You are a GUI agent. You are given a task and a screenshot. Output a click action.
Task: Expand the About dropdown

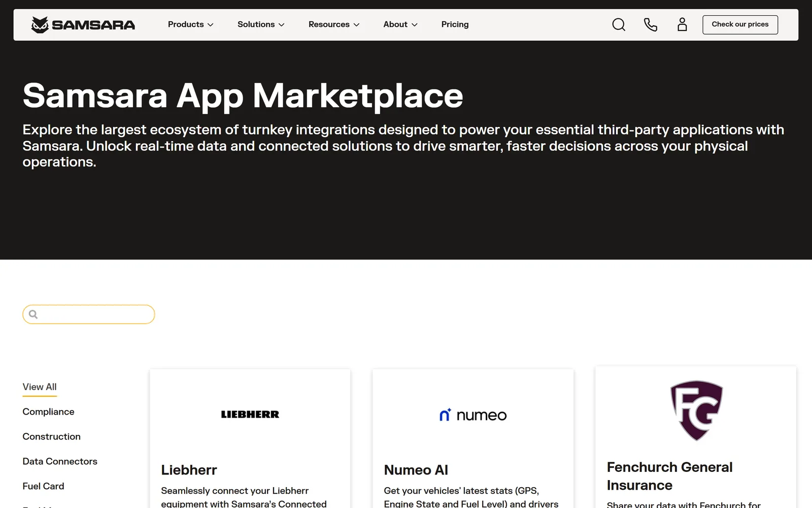[x=400, y=24]
